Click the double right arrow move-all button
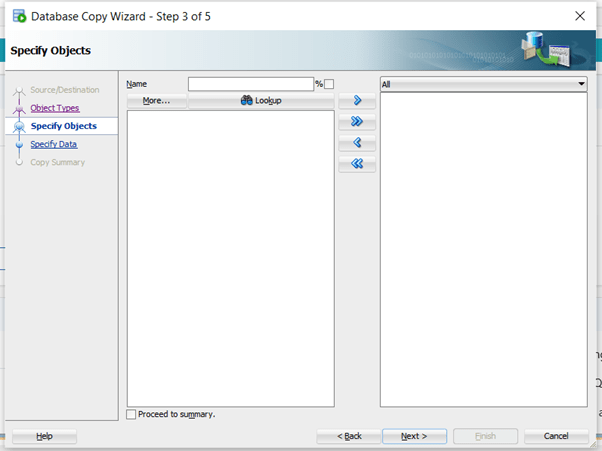The image size is (602, 451). point(357,122)
